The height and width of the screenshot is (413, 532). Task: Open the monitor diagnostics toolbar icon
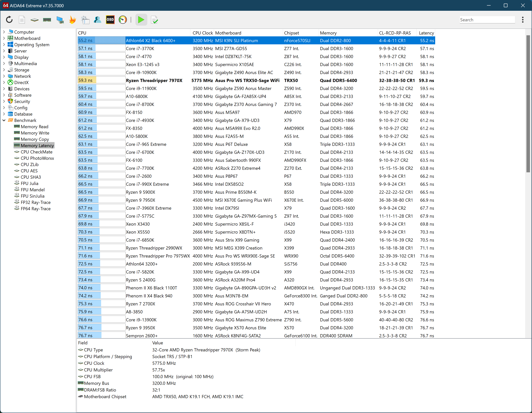click(x=60, y=20)
